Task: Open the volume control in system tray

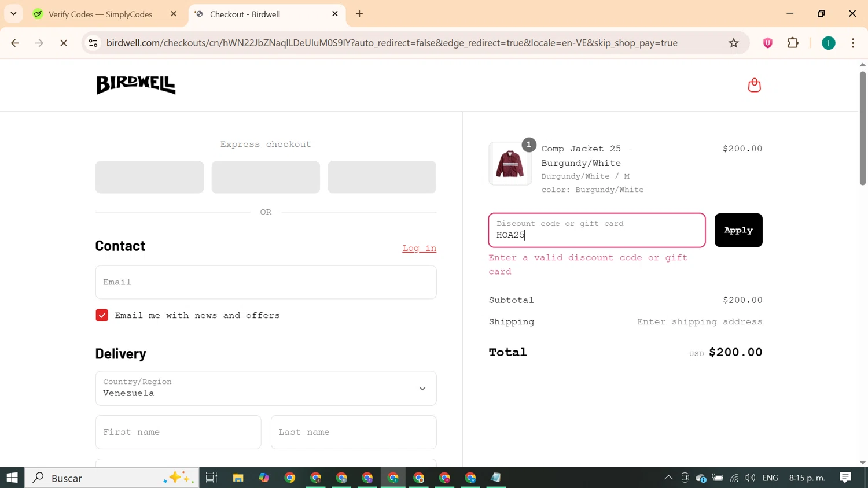Action: [x=750, y=478]
